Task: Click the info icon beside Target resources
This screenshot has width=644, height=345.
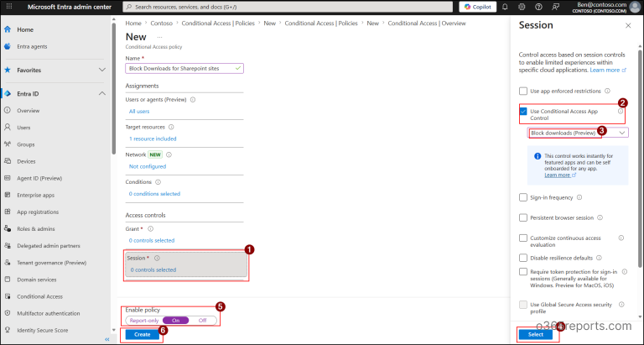Action: click(171, 127)
